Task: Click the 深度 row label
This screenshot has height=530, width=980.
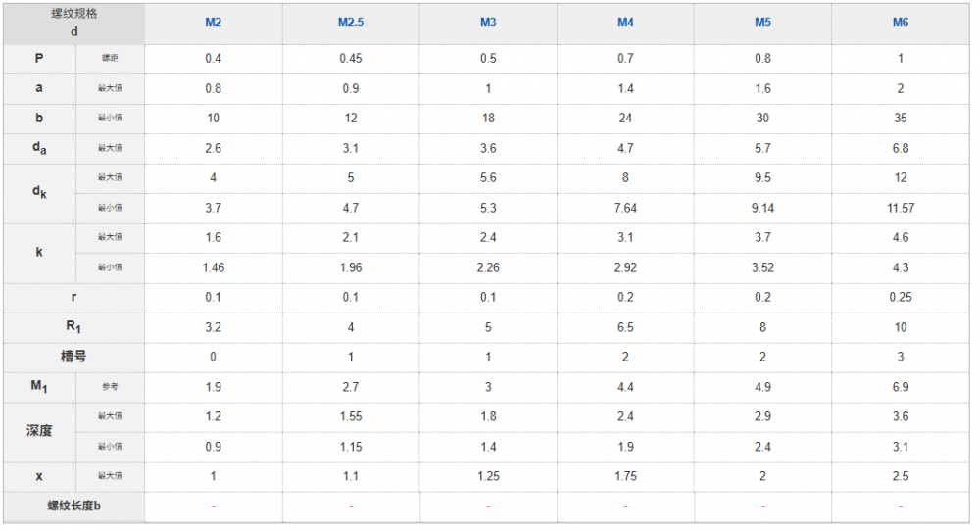Action: 39,431
